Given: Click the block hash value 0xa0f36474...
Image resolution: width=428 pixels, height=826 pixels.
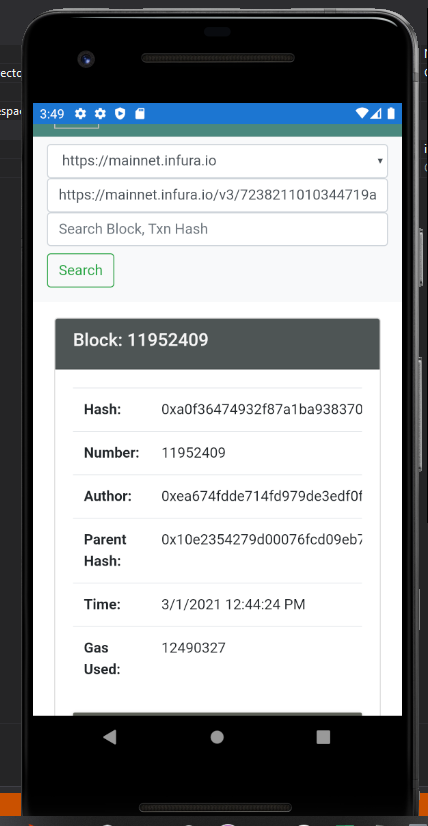Looking at the screenshot, I should pyautogui.click(x=262, y=410).
